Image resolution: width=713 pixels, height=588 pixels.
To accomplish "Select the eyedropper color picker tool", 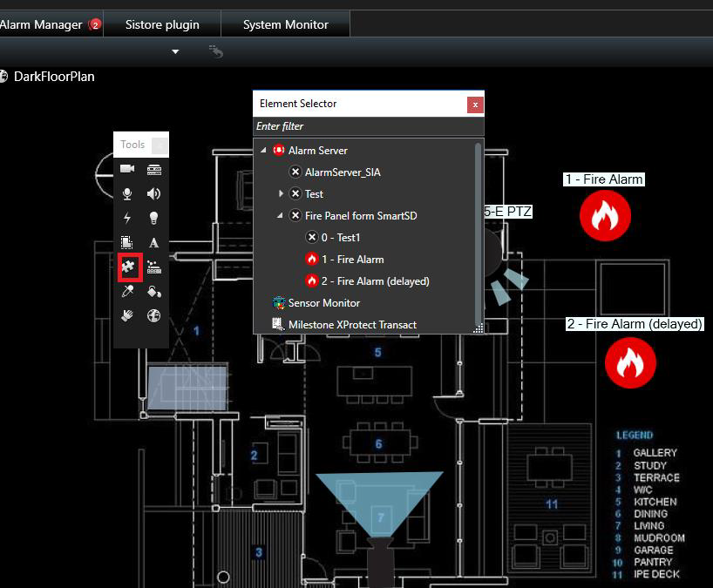I will pos(127,292).
